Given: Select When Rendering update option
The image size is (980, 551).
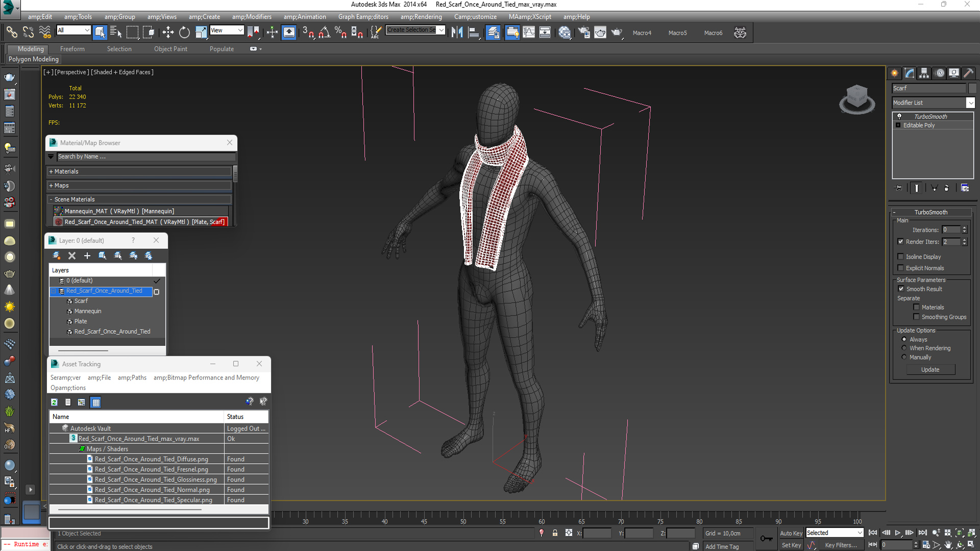Looking at the screenshot, I should (904, 348).
